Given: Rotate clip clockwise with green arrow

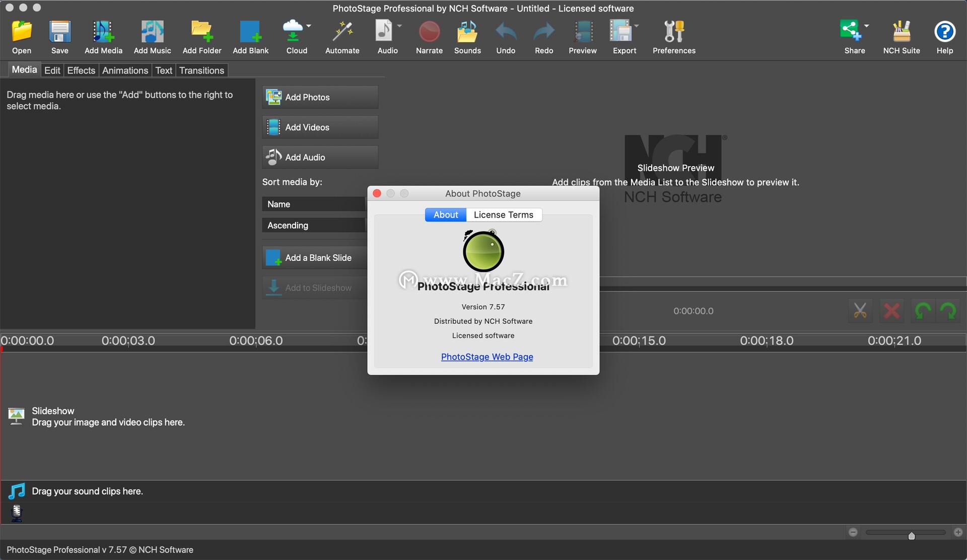Looking at the screenshot, I should click(949, 311).
